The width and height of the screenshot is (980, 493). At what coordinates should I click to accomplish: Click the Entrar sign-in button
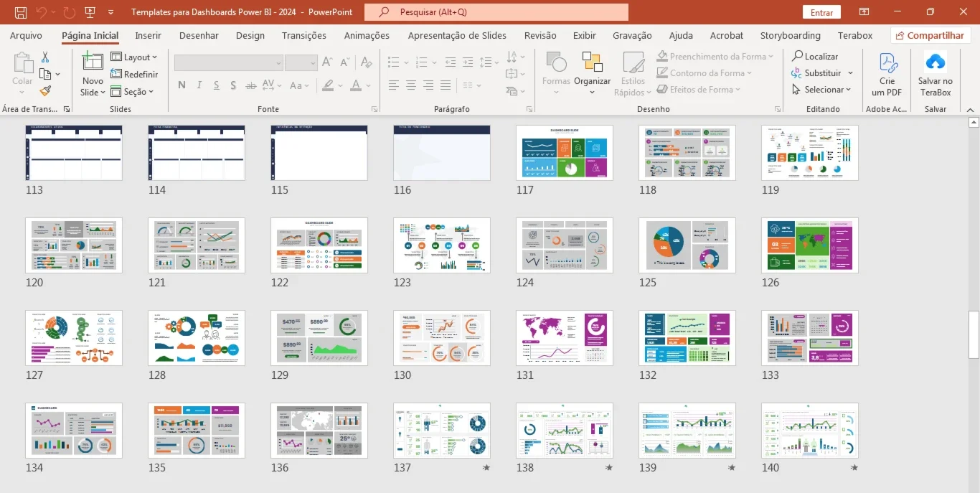(822, 12)
